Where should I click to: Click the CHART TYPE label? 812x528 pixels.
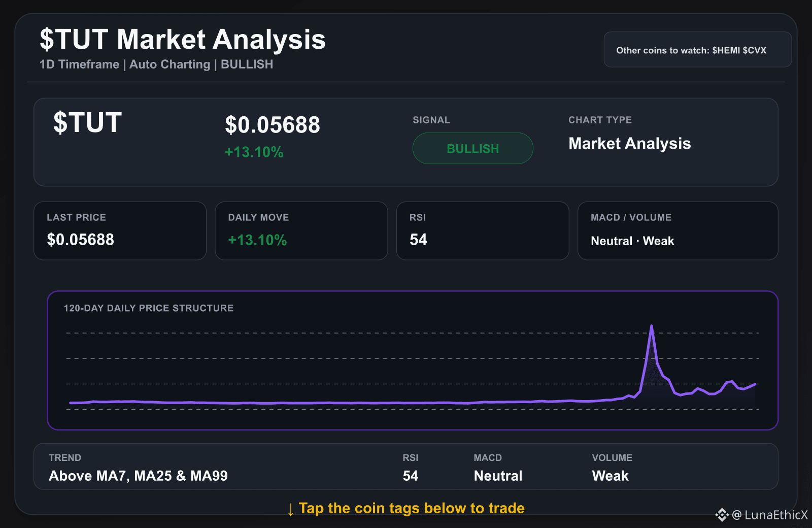click(600, 120)
